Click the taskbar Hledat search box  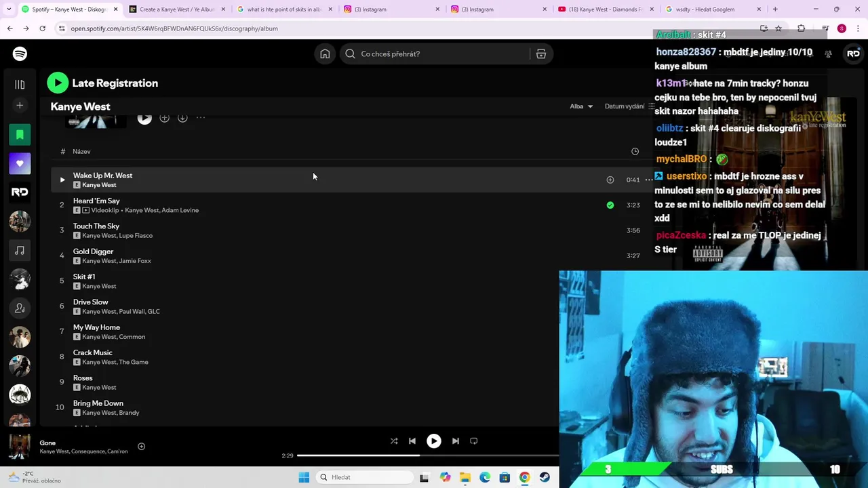tap(365, 477)
